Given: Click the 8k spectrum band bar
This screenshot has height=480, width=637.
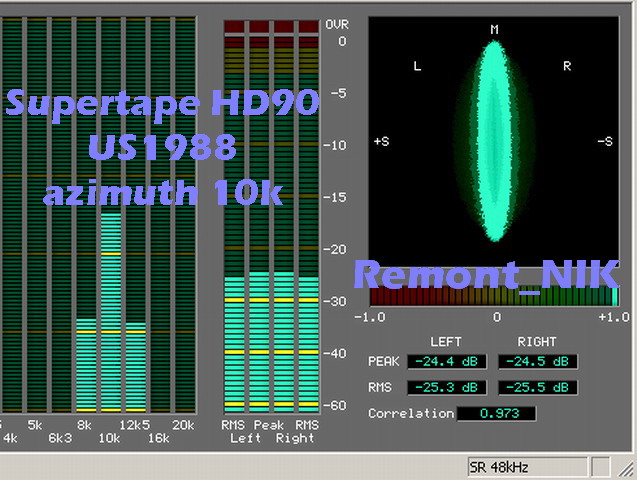Looking at the screenshot, I should [x=86, y=365].
